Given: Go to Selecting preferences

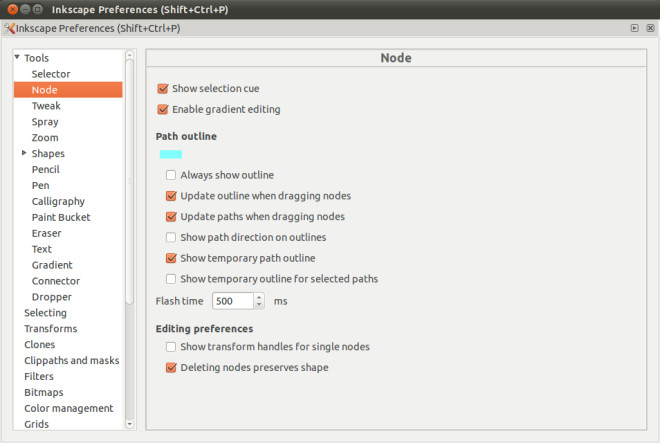Looking at the screenshot, I should 45,313.
